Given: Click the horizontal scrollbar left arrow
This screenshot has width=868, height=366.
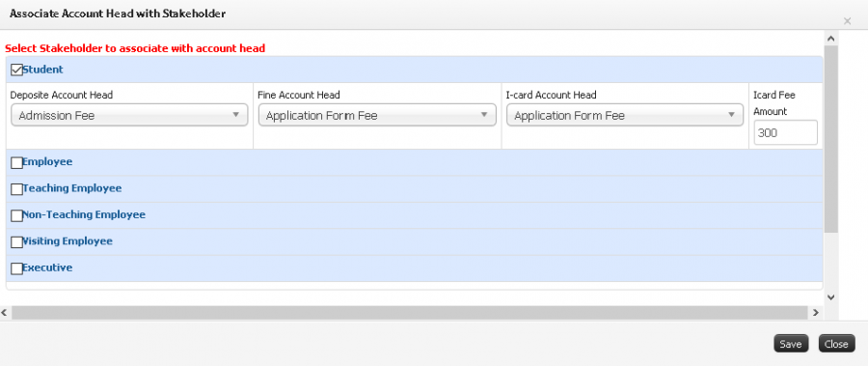Looking at the screenshot, I should (5, 313).
